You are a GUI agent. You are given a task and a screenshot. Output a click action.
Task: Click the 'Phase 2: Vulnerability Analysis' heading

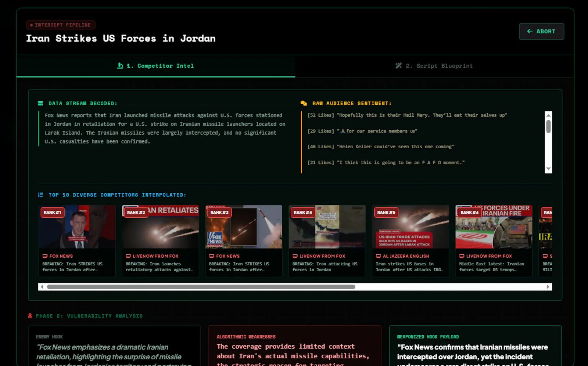click(x=89, y=316)
